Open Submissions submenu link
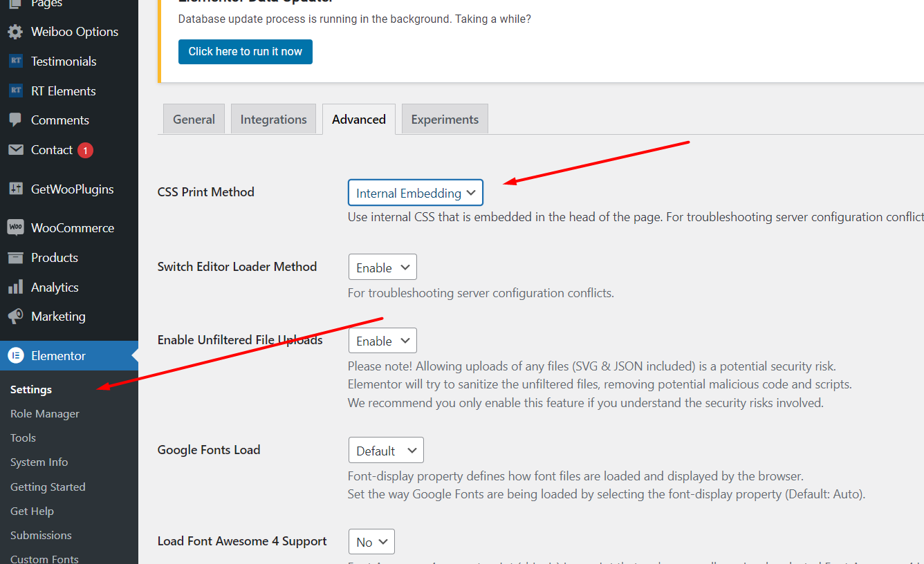924x564 pixels. tap(41, 536)
